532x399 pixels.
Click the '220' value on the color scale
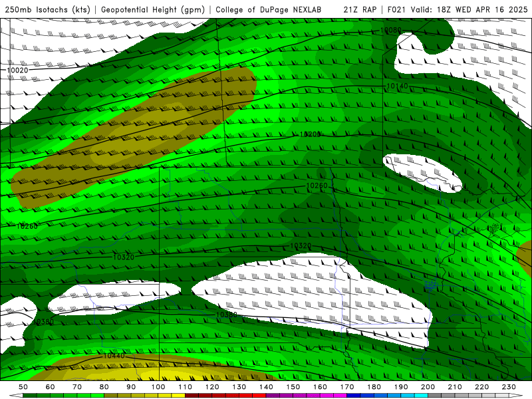point(482,387)
